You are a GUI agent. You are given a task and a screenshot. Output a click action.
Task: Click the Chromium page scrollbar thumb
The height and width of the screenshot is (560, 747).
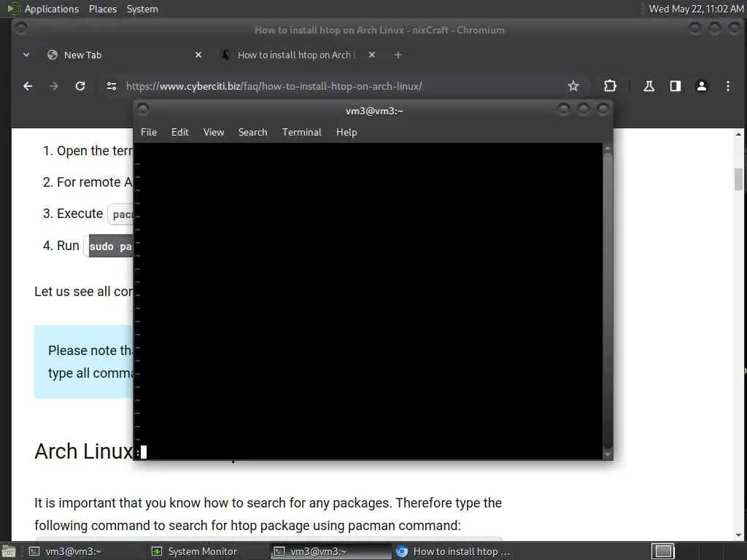pyautogui.click(x=738, y=179)
